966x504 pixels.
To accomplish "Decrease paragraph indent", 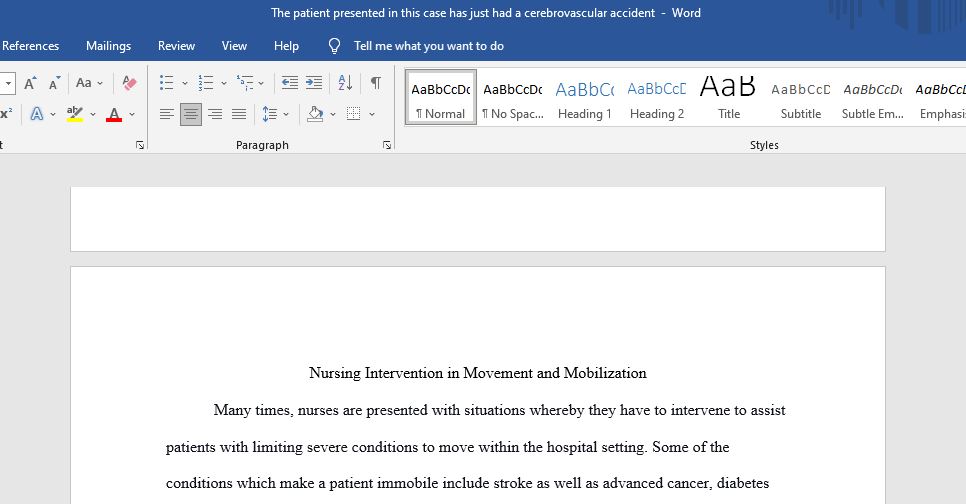I will [290, 83].
